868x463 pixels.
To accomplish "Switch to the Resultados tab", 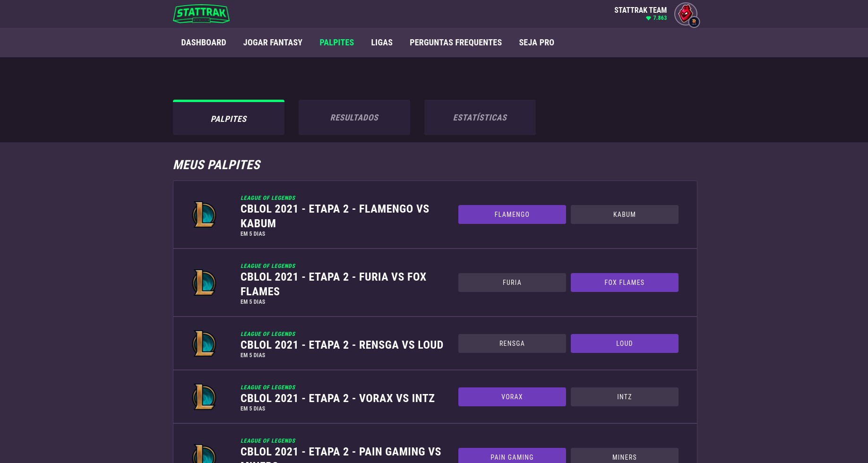I will 354,118.
